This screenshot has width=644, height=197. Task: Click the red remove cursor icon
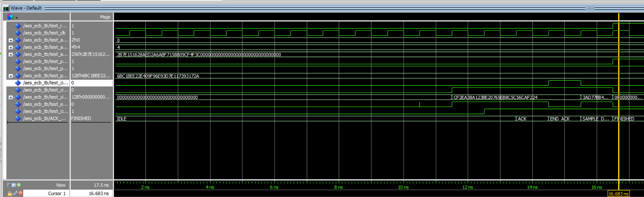point(21,193)
